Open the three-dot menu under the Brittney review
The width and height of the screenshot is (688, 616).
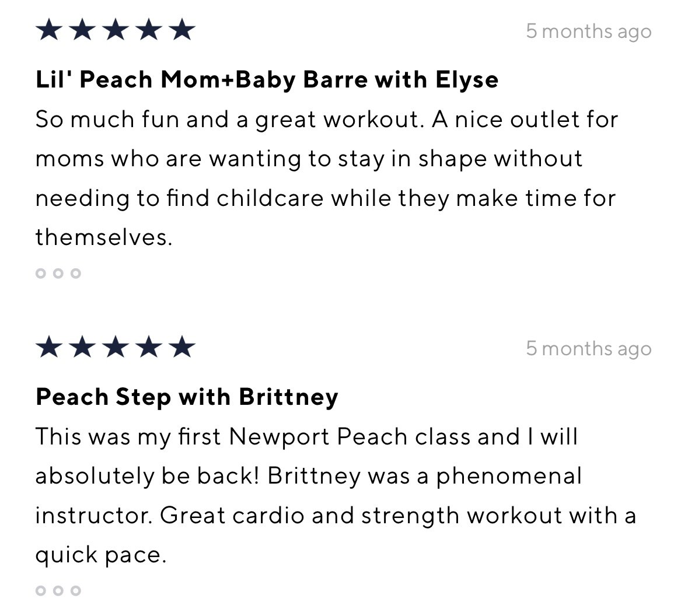[x=58, y=590]
